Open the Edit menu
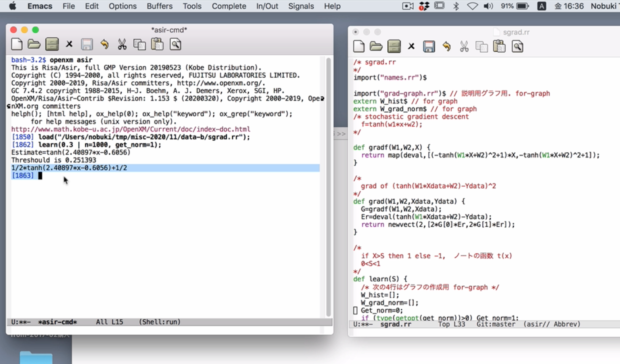Image resolution: width=620 pixels, height=364 pixels. 92,6
